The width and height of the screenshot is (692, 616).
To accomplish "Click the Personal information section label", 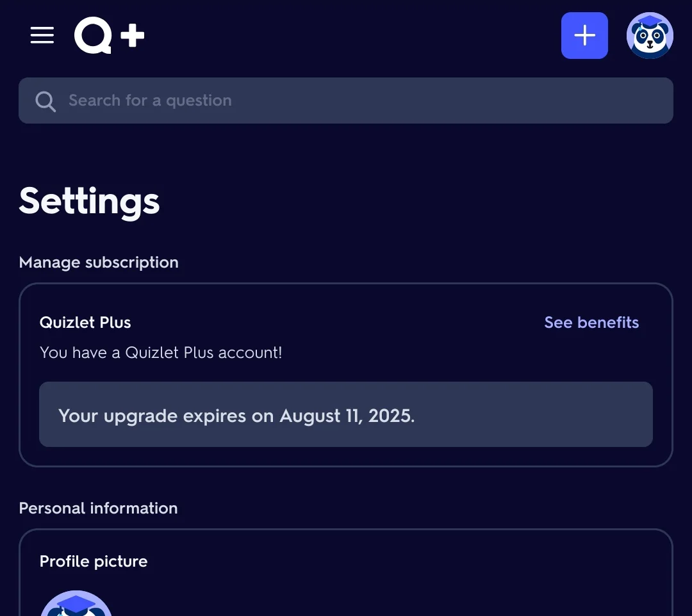I will pos(99,508).
